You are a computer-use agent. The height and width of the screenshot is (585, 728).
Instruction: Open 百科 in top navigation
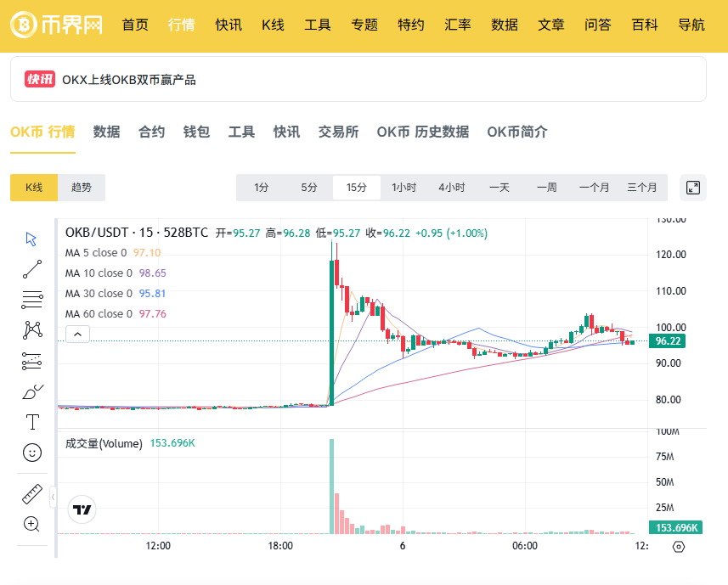[x=645, y=25]
